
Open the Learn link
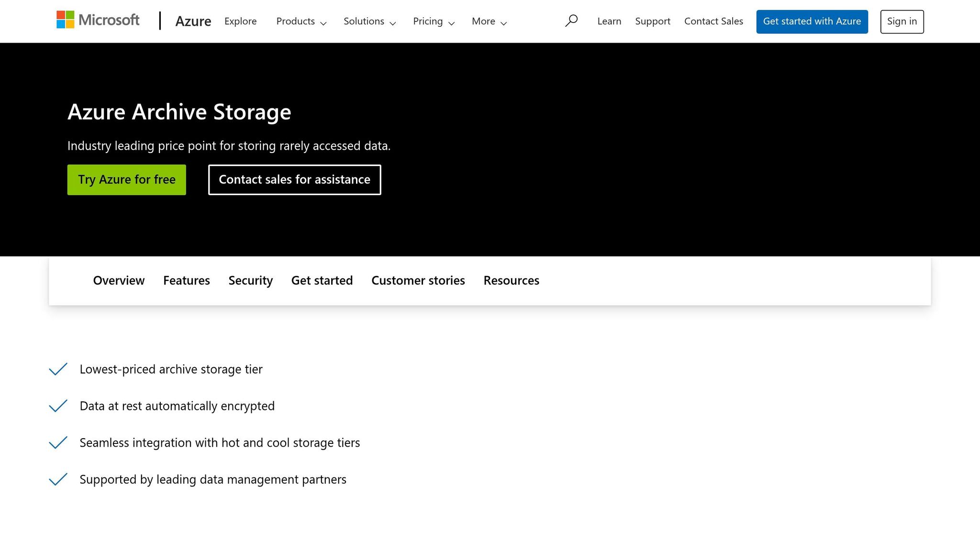[x=609, y=21]
